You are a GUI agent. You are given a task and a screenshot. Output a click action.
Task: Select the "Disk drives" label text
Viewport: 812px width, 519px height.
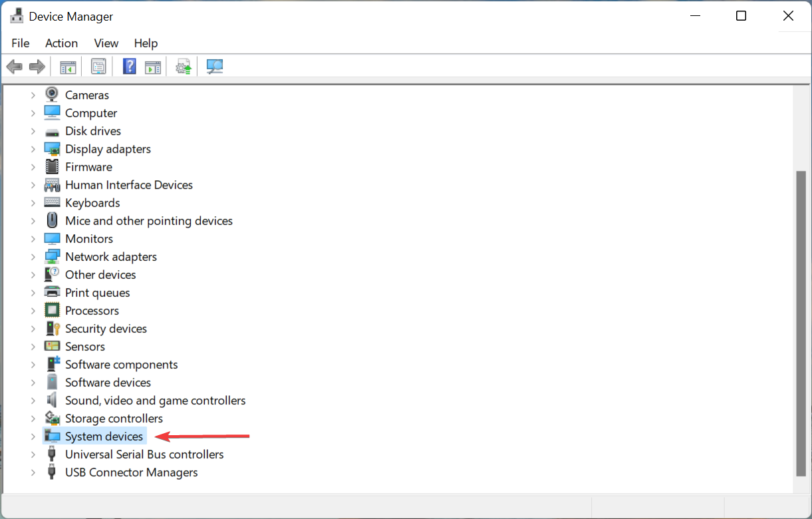pos(93,131)
